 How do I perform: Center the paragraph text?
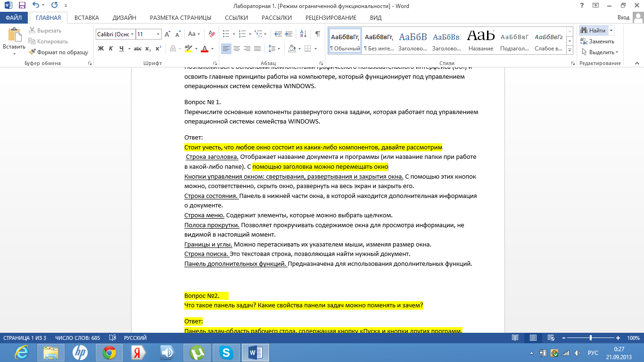(237, 49)
